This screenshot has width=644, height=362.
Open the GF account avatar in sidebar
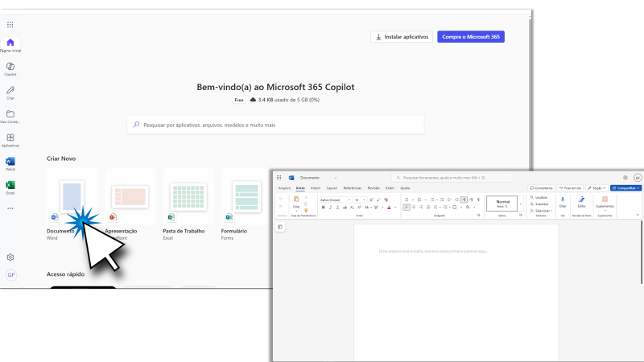click(x=11, y=275)
